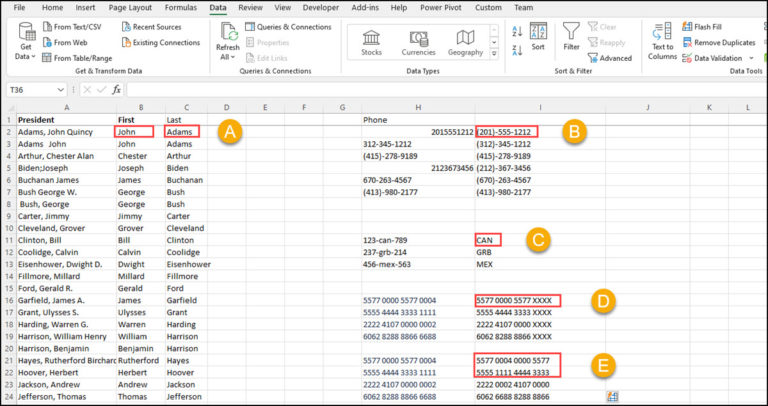
Task: Switch to the Formulas tab
Action: point(179,7)
